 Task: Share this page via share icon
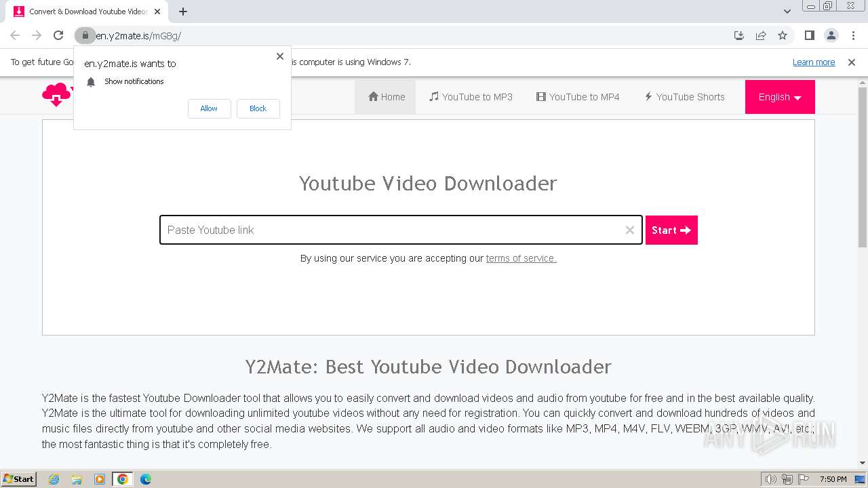(x=761, y=35)
